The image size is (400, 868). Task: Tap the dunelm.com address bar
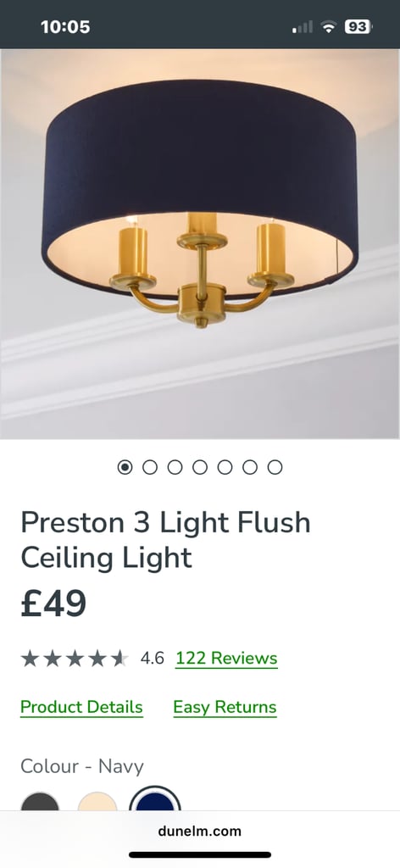(200, 831)
